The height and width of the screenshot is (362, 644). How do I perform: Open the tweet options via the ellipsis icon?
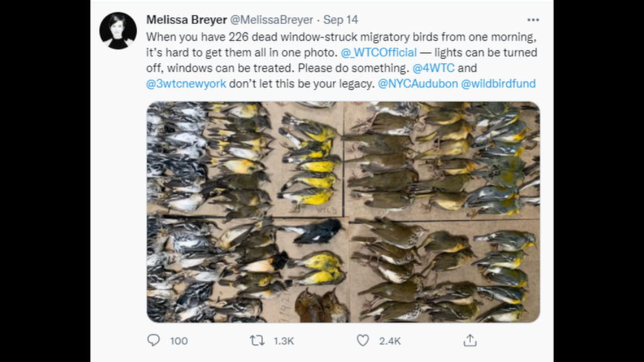point(533,19)
